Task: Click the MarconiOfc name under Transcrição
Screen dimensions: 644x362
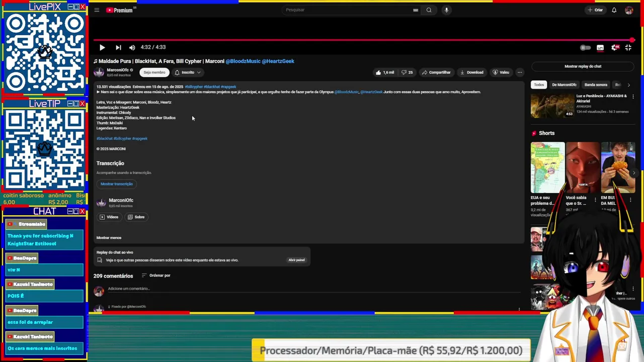Action: (x=121, y=201)
